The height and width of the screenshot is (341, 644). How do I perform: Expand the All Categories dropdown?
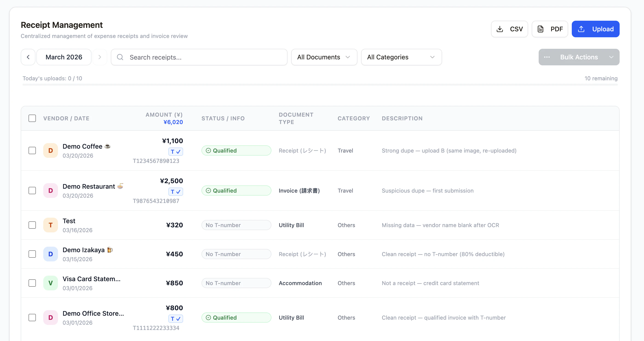click(401, 57)
